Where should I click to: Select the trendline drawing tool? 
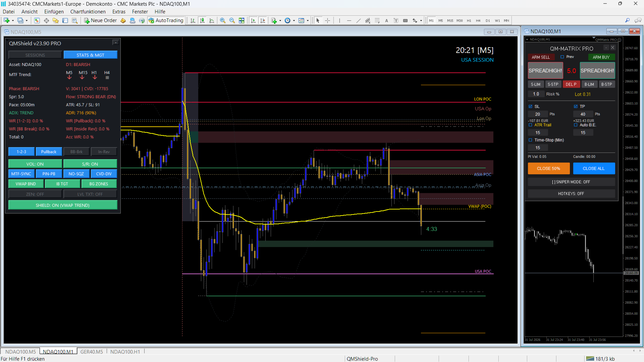coord(359,21)
